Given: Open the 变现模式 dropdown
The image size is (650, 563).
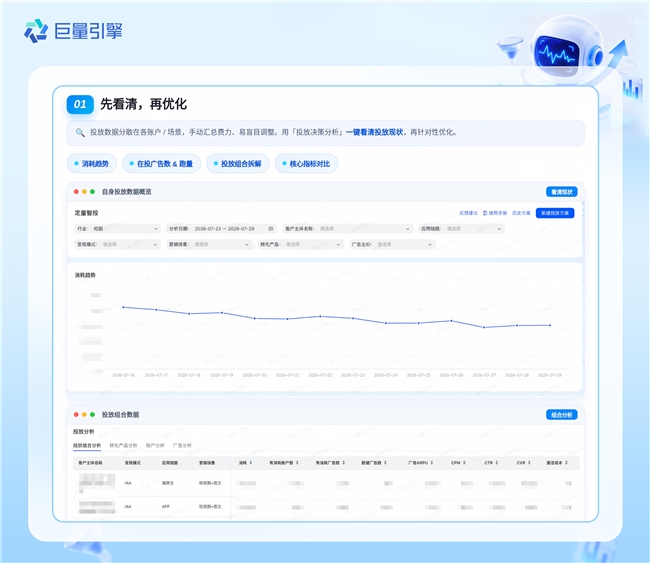Looking at the screenshot, I should (x=117, y=244).
